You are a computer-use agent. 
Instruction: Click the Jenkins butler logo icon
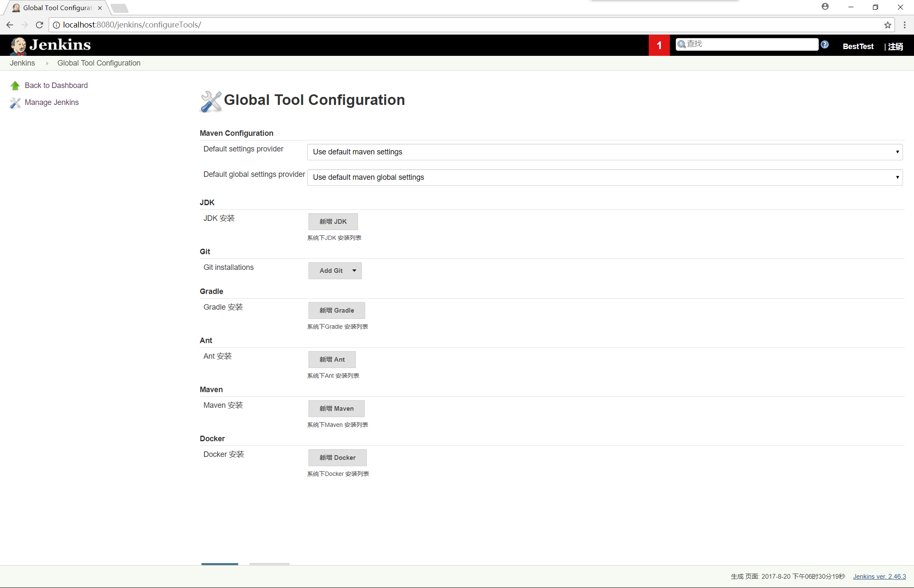click(x=18, y=46)
